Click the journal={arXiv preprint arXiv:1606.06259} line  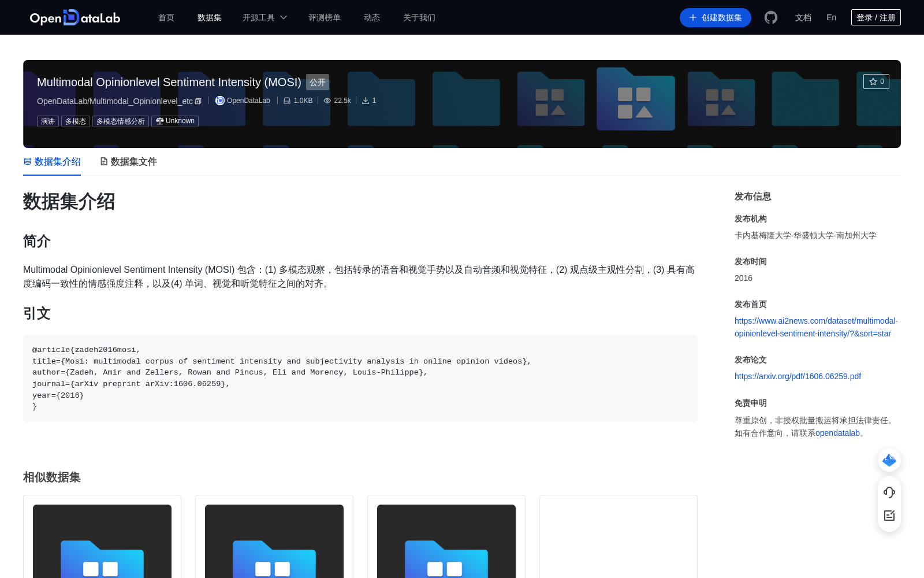(x=131, y=384)
